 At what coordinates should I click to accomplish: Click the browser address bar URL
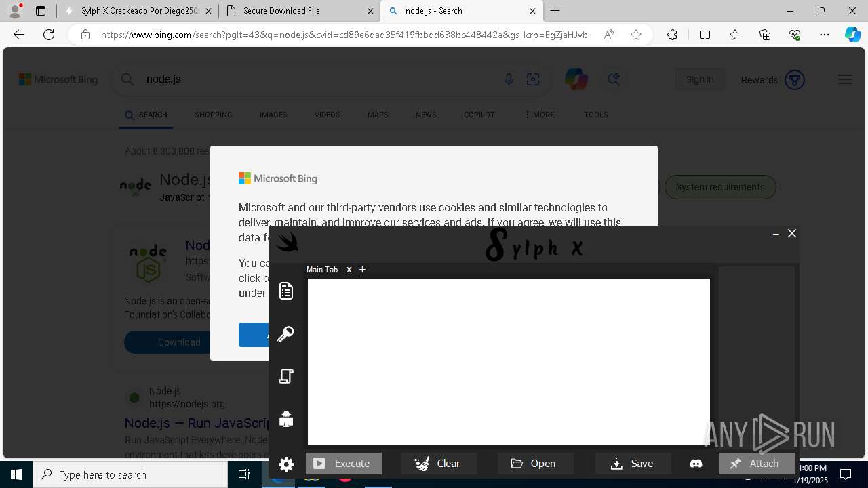pyautogui.click(x=347, y=35)
